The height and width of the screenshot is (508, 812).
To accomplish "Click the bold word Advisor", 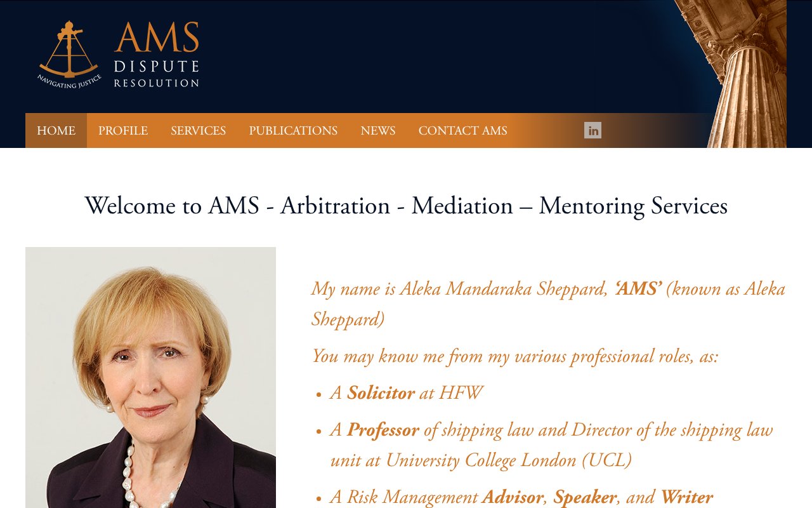I will click(513, 497).
